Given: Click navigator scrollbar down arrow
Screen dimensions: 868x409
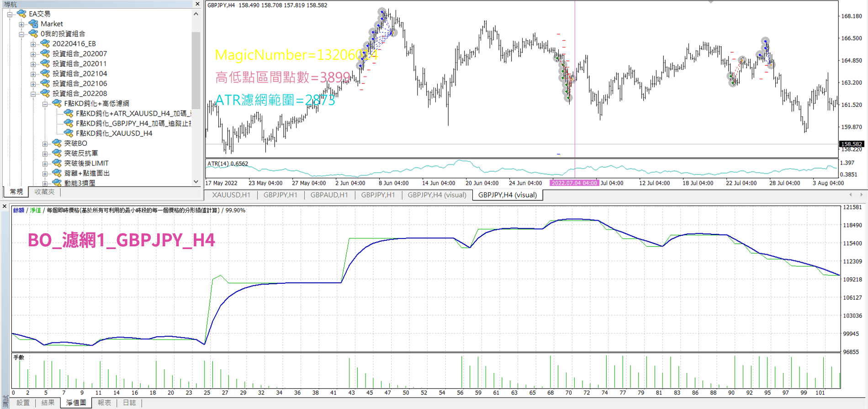Looking at the screenshot, I should pyautogui.click(x=196, y=181).
